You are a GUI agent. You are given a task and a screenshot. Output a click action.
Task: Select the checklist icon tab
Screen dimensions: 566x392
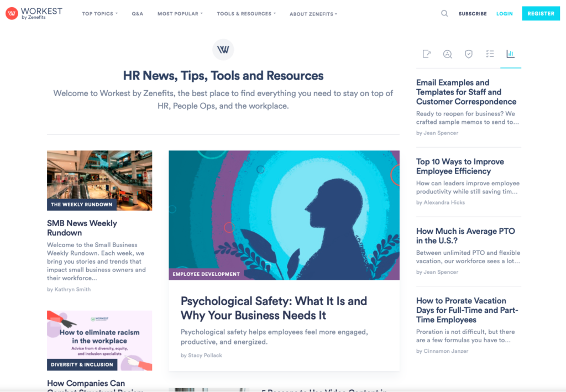click(490, 54)
